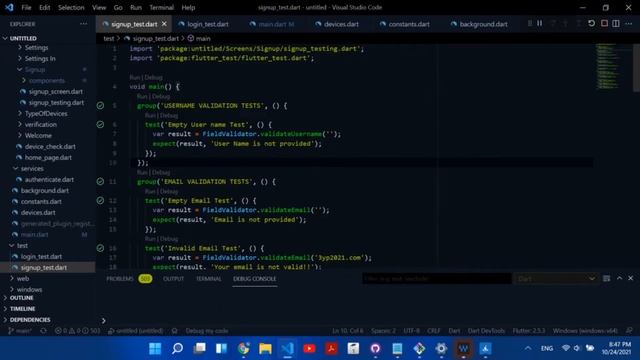Open the File menu
Image resolution: width=640 pixels, height=360 pixels.
click(26, 7)
